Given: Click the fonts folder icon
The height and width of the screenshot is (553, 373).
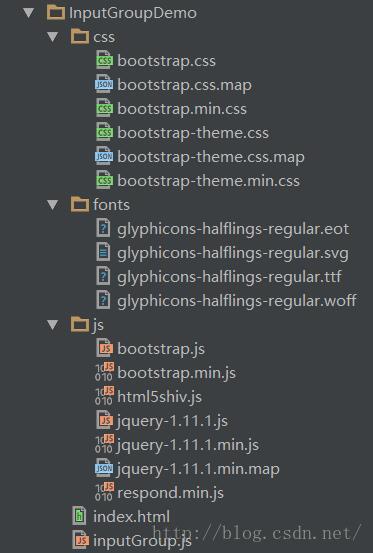Looking at the screenshot, I should tap(80, 205).
